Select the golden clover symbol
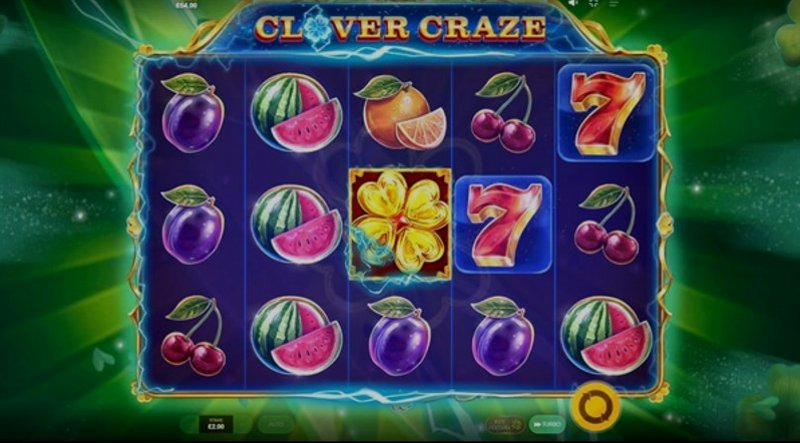Image resolution: width=800 pixels, height=443 pixels. tap(401, 225)
